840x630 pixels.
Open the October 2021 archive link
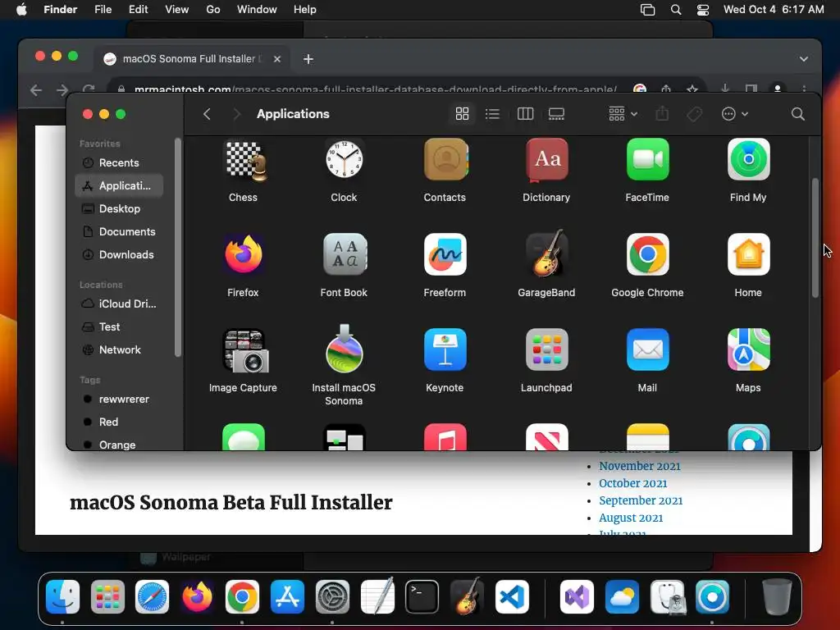[x=632, y=483]
